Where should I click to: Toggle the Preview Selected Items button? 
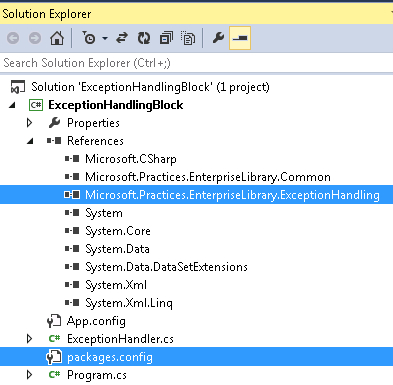tap(240, 38)
